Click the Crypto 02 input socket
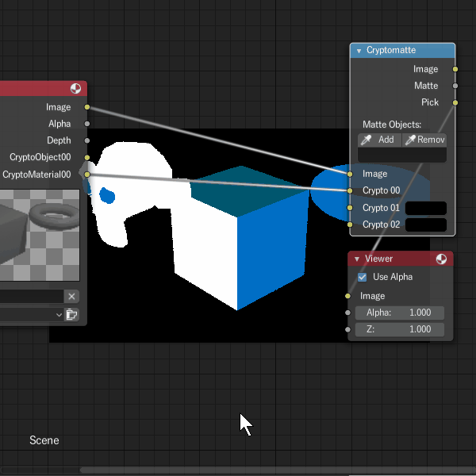 pos(350,225)
